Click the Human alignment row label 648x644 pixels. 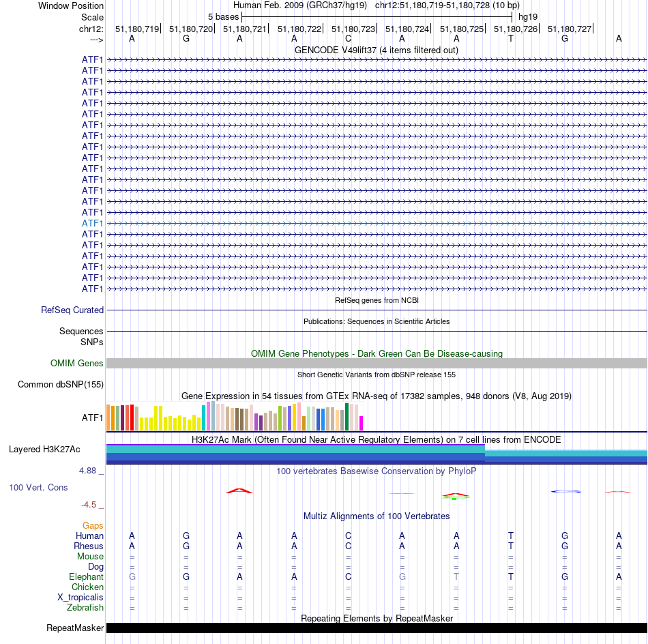[x=89, y=536]
